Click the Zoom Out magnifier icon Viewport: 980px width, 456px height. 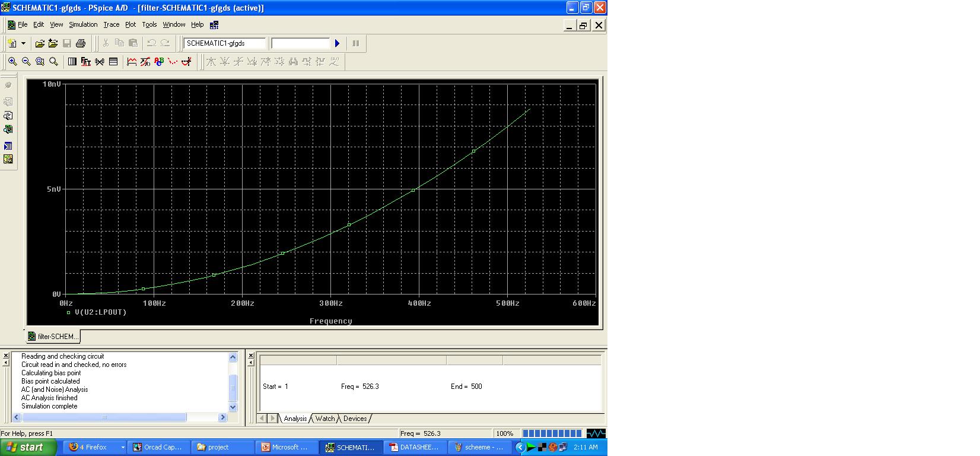tap(26, 61)
